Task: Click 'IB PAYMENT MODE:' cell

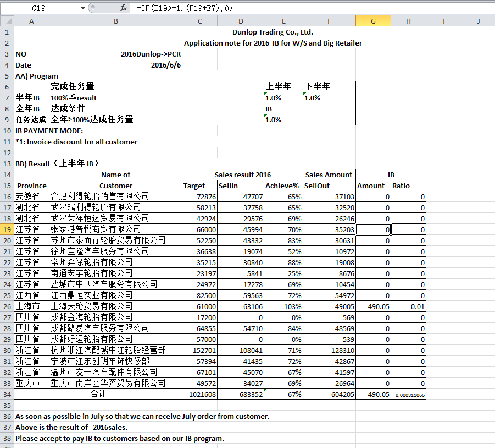Action: [49, 131]
